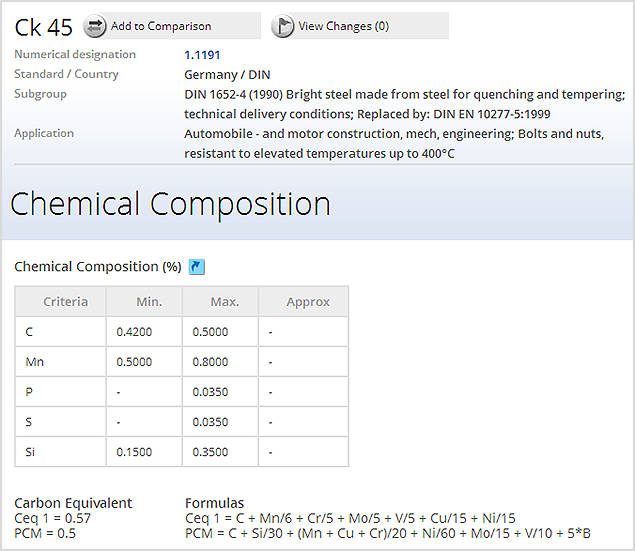The image size is (635, 551).
Task: Click the Ceq 1 = 0.57 value
Action: tap(53, 518)
